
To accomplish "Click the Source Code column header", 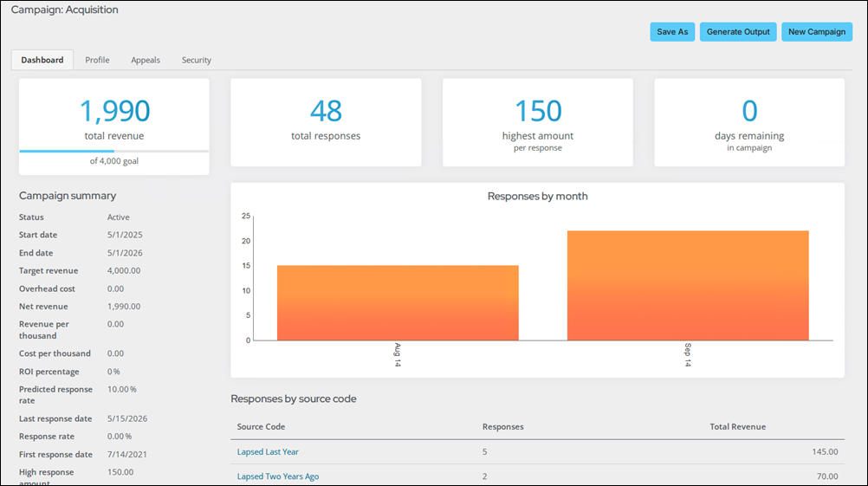I will (261, 427).
